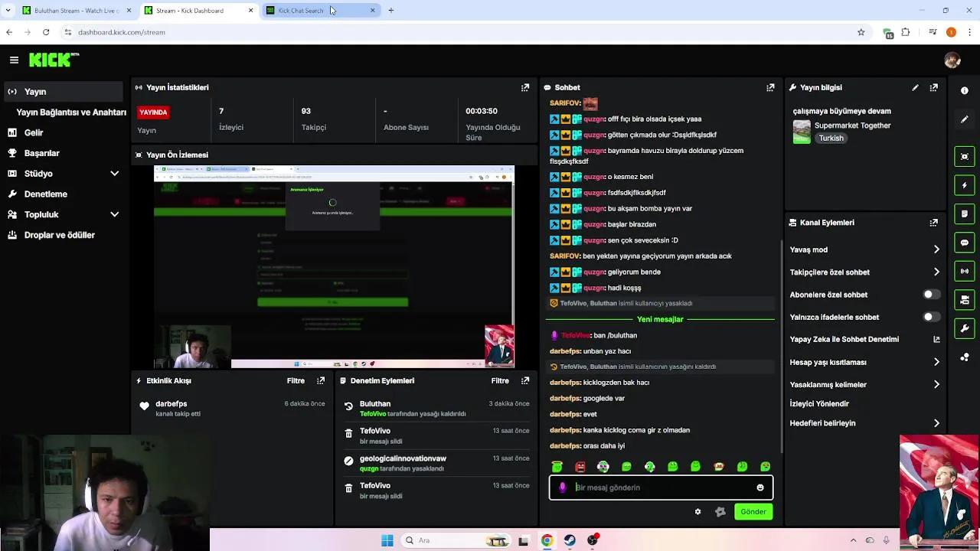Click the info icon at top of right sidebar
980x551 pixels.
[x=964, y=90]
